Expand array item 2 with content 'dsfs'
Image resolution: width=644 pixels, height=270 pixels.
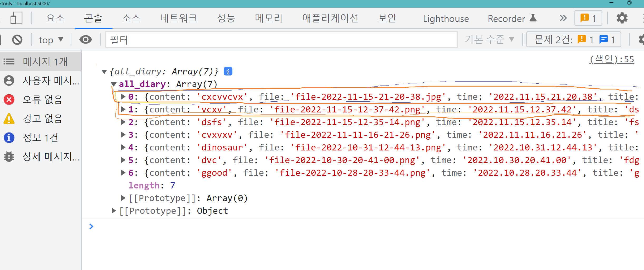pos(123,122)
